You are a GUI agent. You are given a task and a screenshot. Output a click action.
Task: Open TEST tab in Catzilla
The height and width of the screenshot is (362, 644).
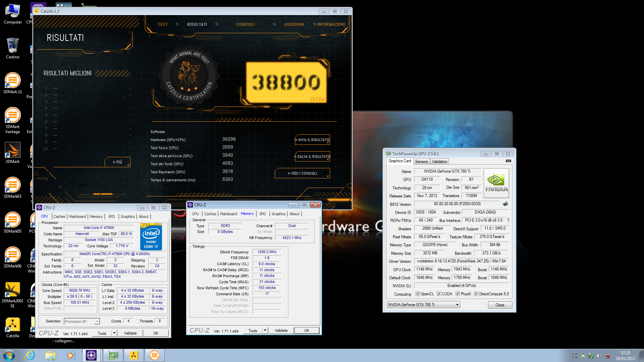[x=163, y=24]
